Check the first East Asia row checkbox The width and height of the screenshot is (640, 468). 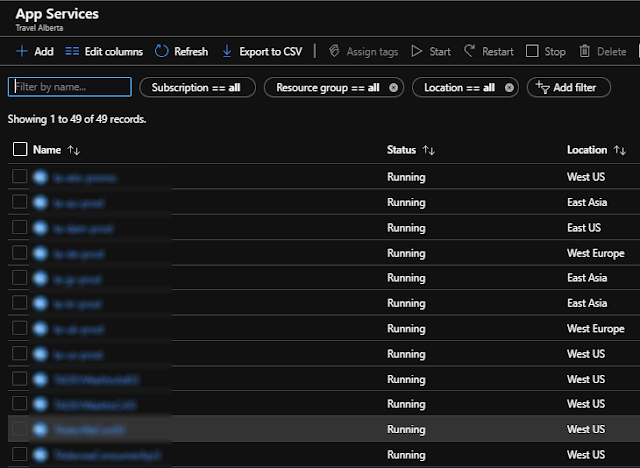[x=19, y=202]
